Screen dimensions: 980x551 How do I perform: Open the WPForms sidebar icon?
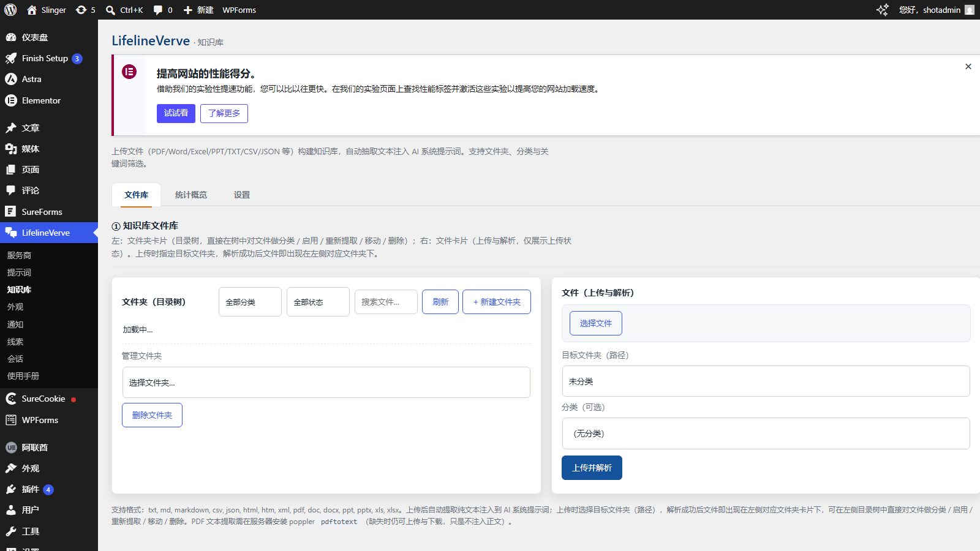point(11,420)
